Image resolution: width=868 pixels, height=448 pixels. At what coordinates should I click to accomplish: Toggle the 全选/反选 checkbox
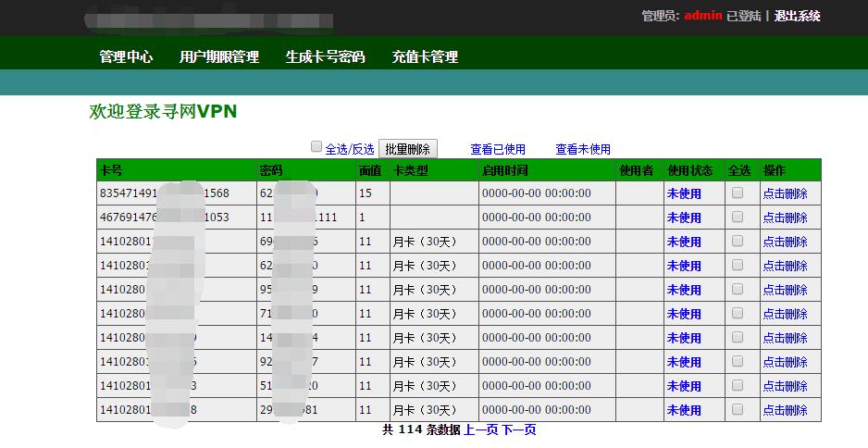coord(316,147)
